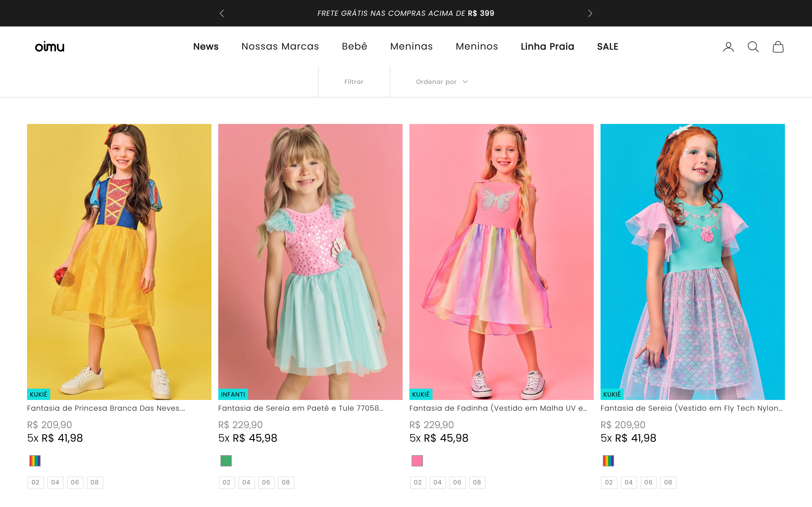The height and width of the screenshot is (507, 812).
Task: Open the Meninas menu item
Action: (x=411, y=46)
